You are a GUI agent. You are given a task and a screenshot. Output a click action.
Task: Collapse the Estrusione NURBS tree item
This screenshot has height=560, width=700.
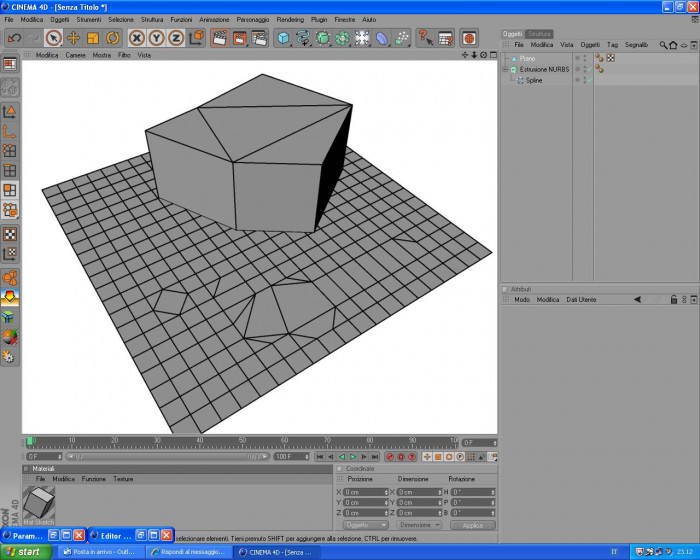(505, 69)
